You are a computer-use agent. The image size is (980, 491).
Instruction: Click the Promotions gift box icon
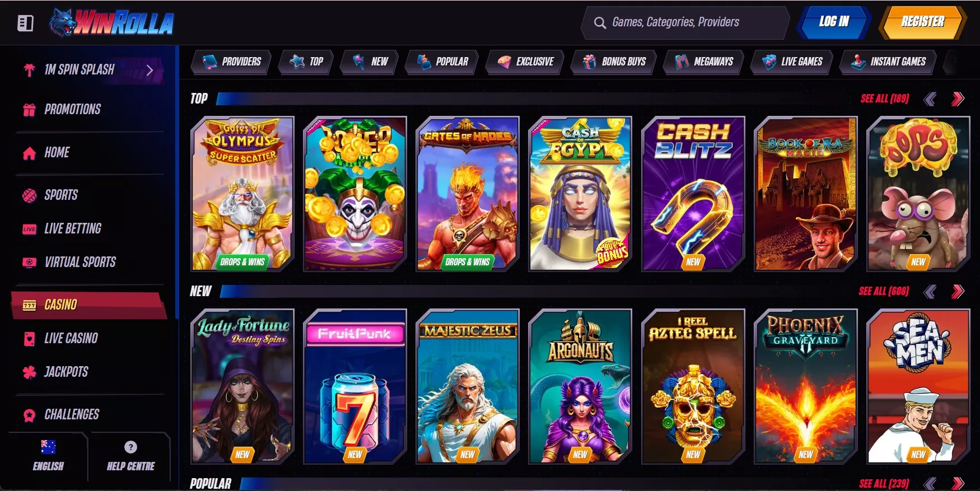pyautogui.click(x=29, y=110)
